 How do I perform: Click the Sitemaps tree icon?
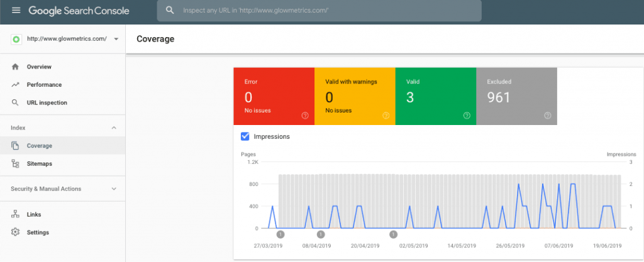tap(15, 163)
